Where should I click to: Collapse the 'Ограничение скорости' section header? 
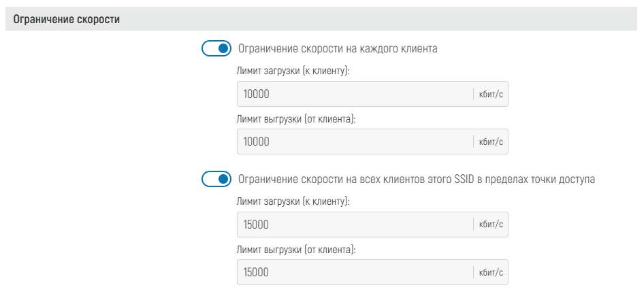[63, 20]
